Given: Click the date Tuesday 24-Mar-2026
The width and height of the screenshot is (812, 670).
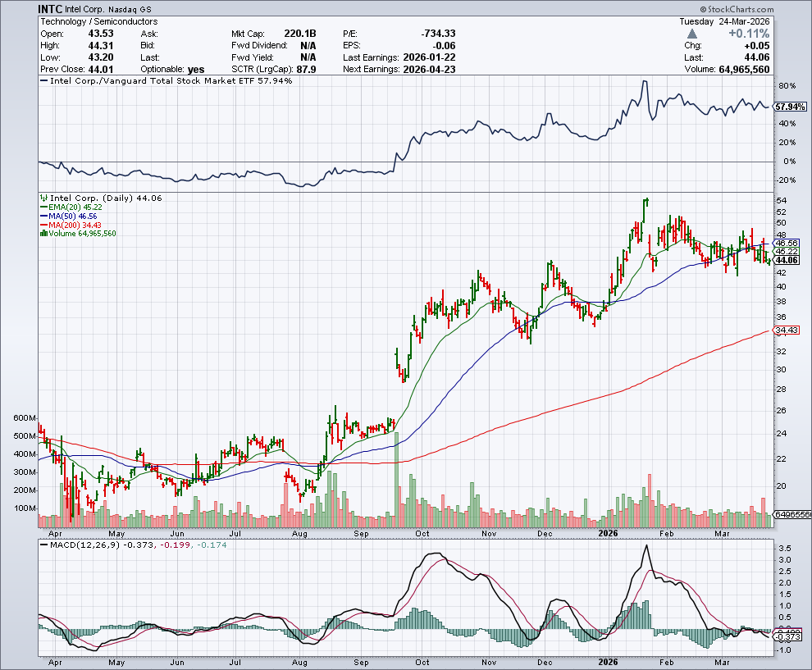Looking at the screenshot, I should coord(724,22).
